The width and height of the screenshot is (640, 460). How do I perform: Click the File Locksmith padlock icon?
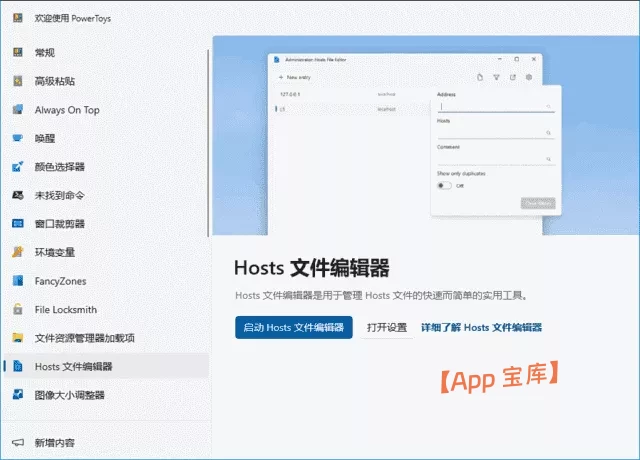tap(18, 309)
